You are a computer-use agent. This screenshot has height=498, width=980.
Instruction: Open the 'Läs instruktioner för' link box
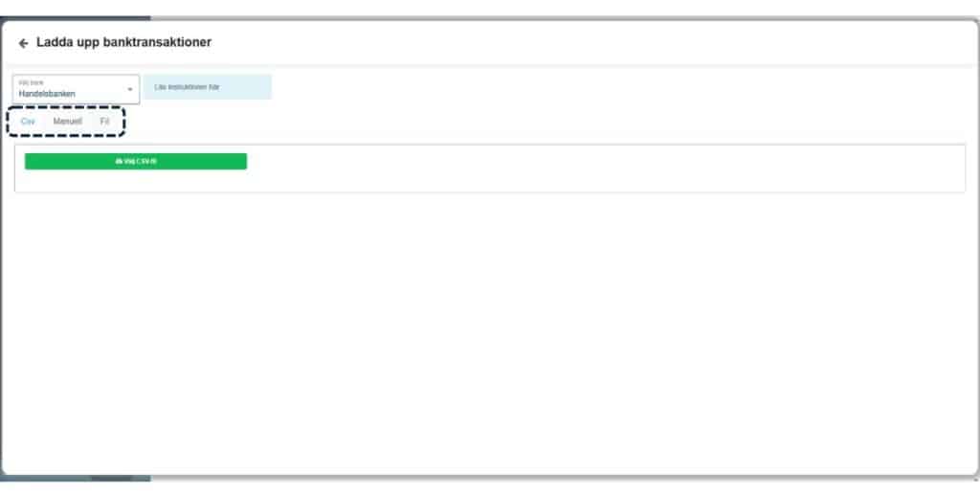pos(208,87)
